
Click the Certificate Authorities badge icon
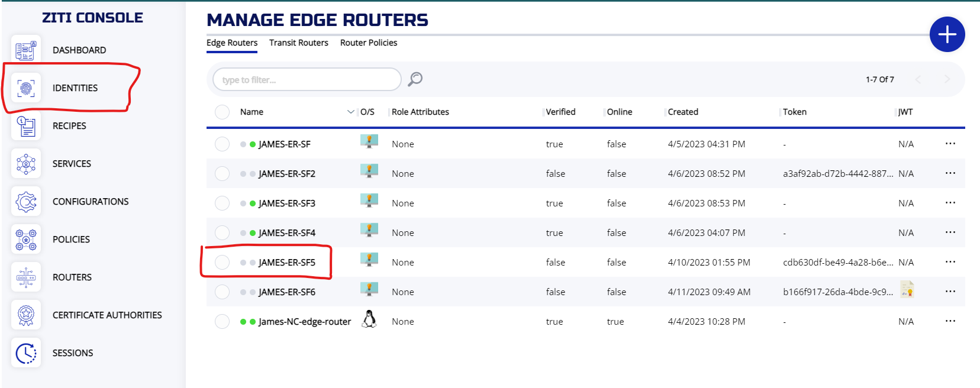tap(26, 315)
